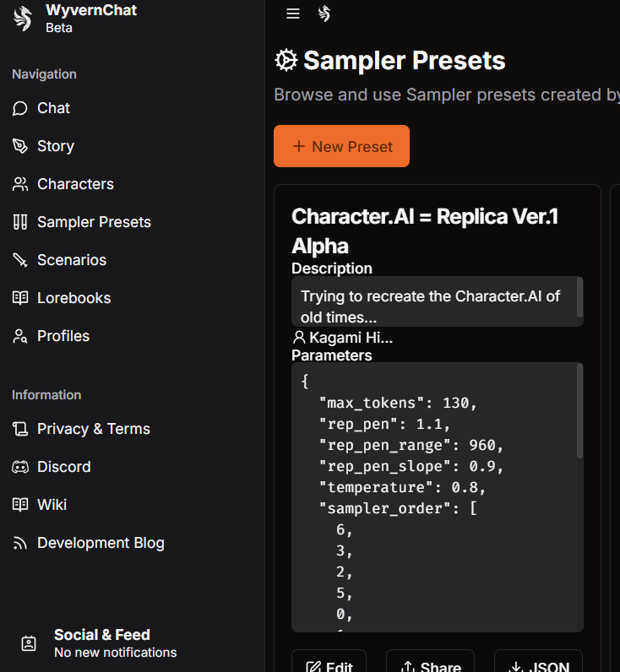
Task: Click the Chat speech bubble icon
Action: (20, 108)
